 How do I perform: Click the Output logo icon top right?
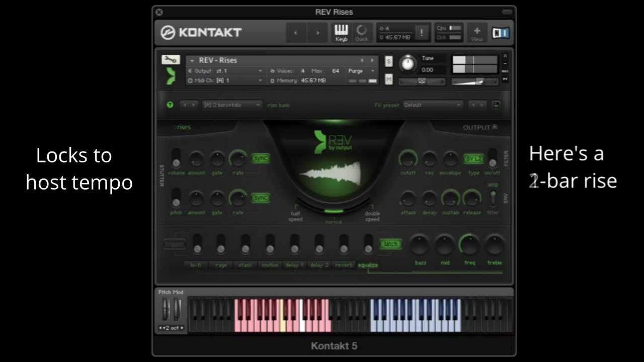tap(495, 127)
